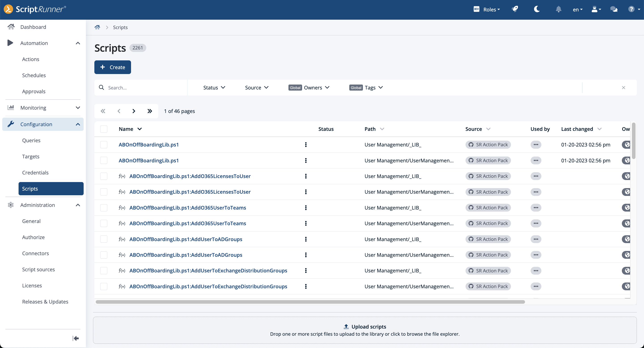Open Actions under Automation
This screenshot has height=348, width=644.
[30, 59]
